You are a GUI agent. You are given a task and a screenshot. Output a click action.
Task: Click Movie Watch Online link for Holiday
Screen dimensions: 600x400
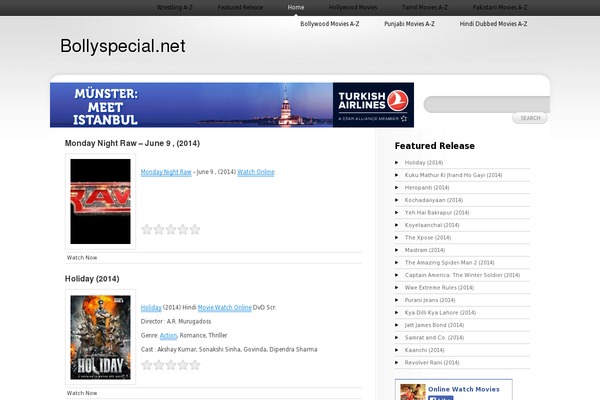225,307
